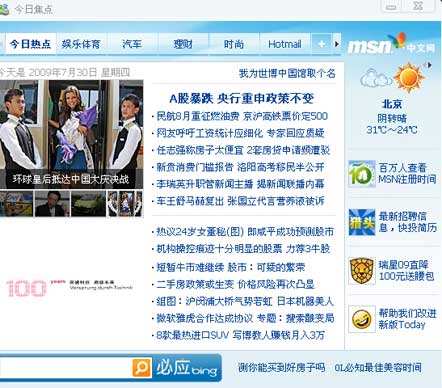Open 网友呼吁工资统计应细化 news link
Screen dimensions: 442x388
pyautogui.click(x=210, y=133)
